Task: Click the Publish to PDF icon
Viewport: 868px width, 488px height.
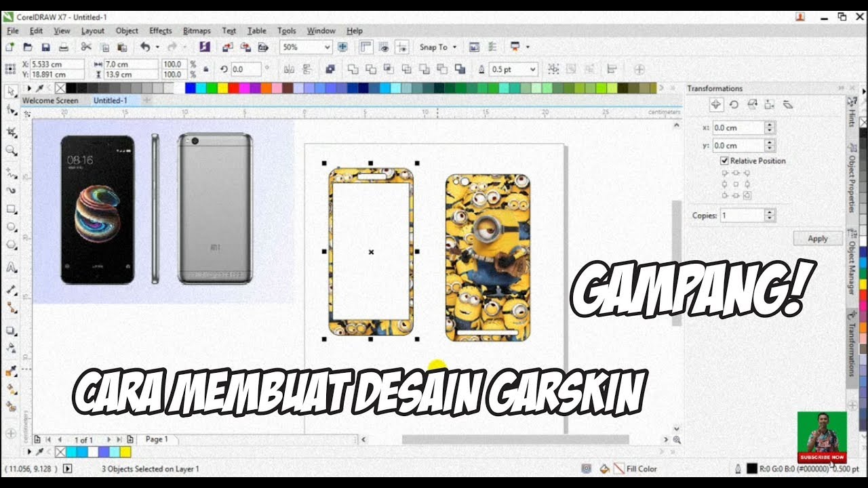Action: pyautogui.click(x=264, y=47)
